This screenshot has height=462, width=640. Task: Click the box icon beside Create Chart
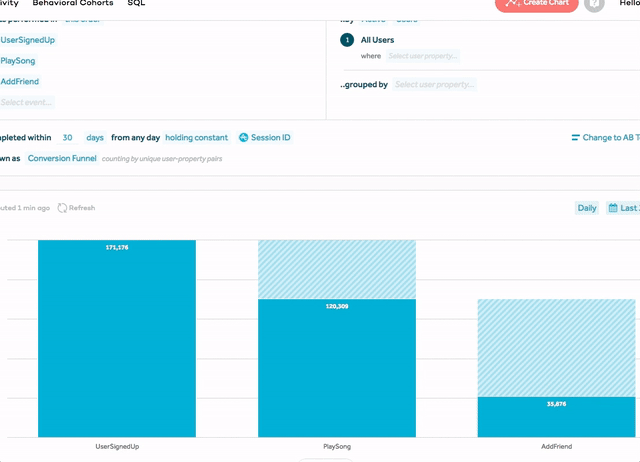(595, 5)
